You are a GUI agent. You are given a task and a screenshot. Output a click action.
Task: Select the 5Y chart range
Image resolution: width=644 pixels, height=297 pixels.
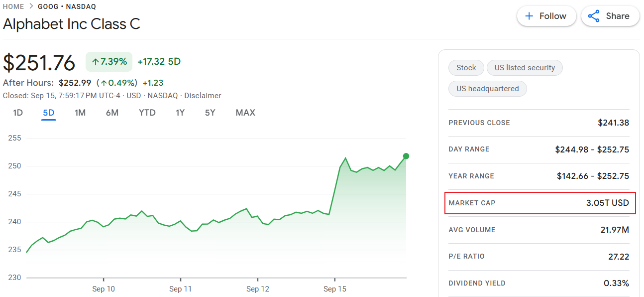click(x=210, y=113)
